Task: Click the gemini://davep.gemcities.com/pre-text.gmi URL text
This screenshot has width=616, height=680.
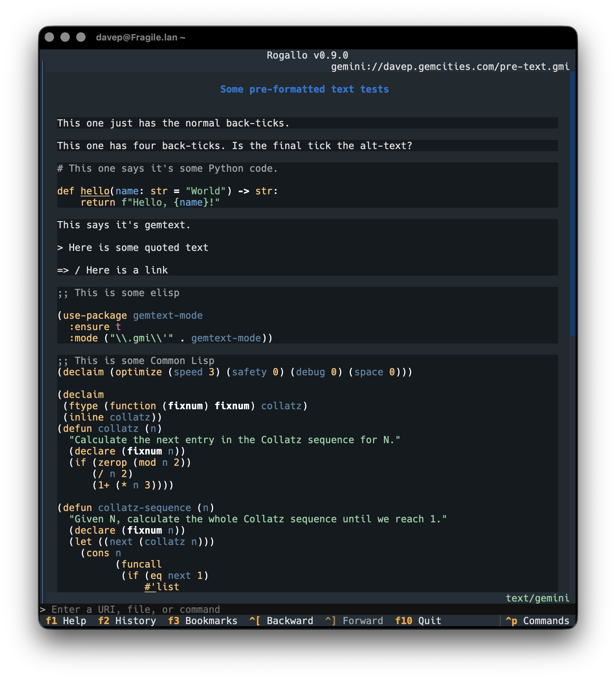Action: click(x=450, y=66)
